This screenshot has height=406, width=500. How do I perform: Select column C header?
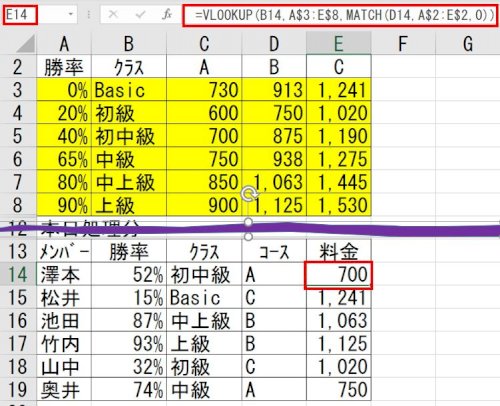[x=204, y=44]
